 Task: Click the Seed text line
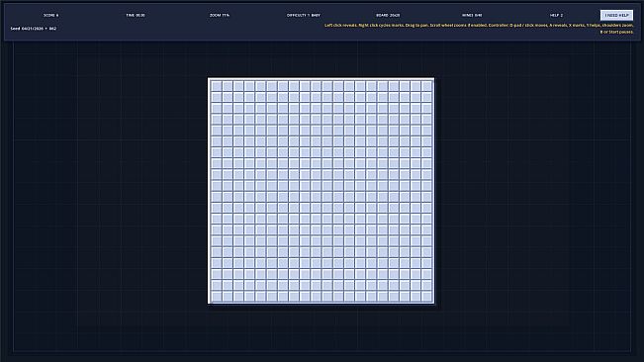point(34,29)
